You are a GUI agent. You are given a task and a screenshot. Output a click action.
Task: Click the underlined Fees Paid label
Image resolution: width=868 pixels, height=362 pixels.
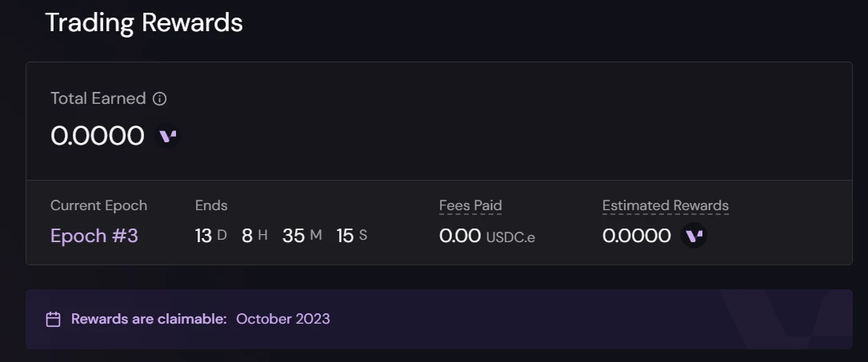pyautogui.click(x=470, y=205)
